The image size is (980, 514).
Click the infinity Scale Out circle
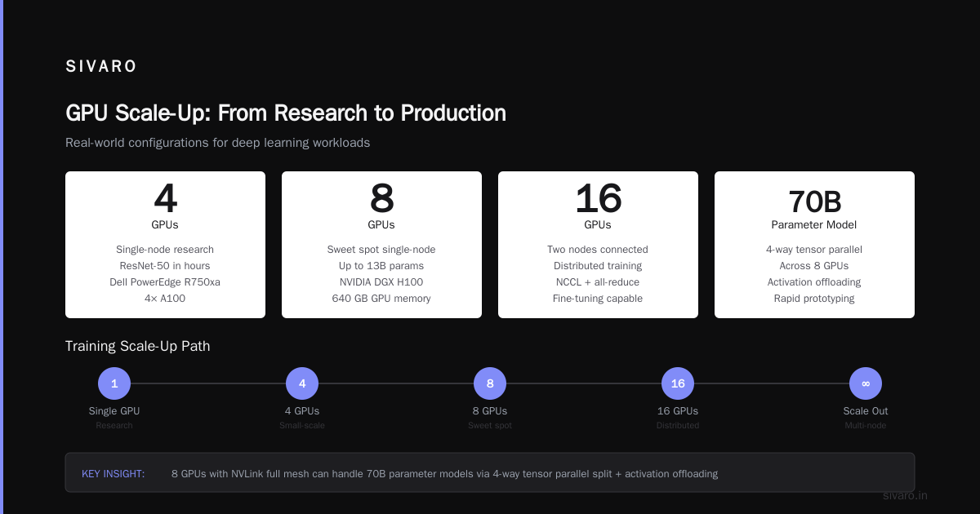click(866, 383)
